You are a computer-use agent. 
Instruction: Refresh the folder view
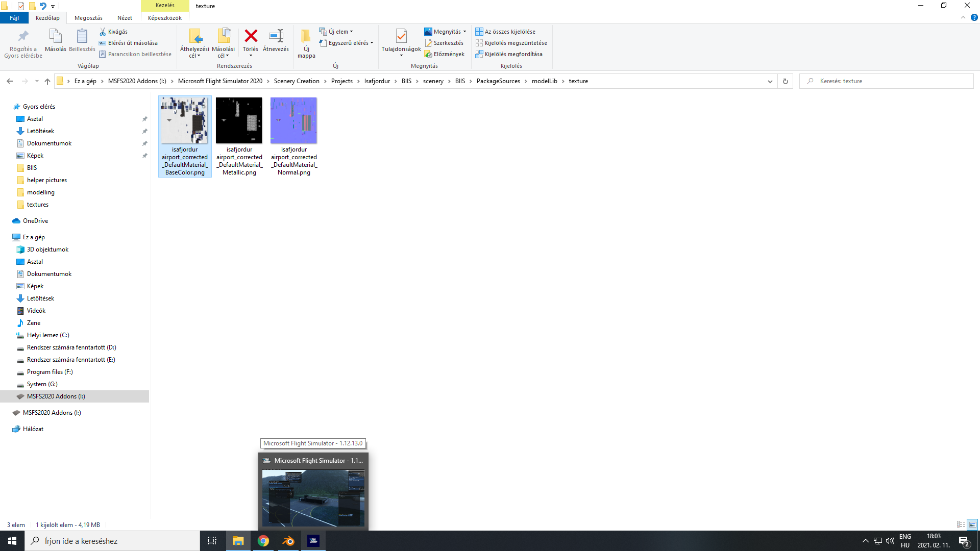785,81
